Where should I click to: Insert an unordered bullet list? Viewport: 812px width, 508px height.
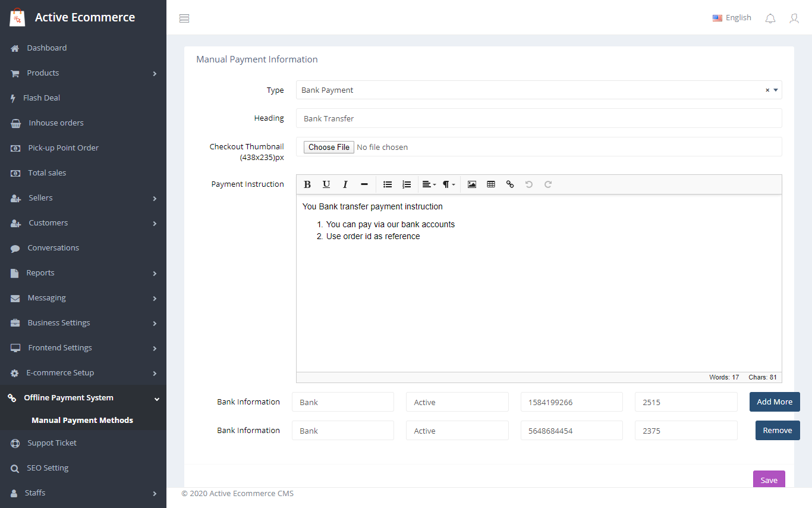click(388, 184)
